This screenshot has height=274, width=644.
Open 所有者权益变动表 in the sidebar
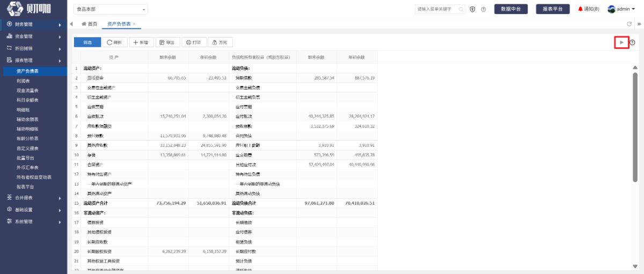click(x=34, y=177)
